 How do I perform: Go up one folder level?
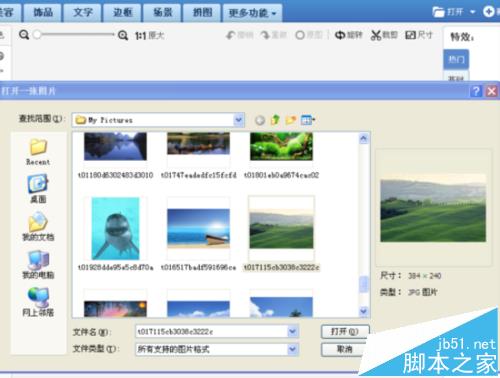click(275, 120)
